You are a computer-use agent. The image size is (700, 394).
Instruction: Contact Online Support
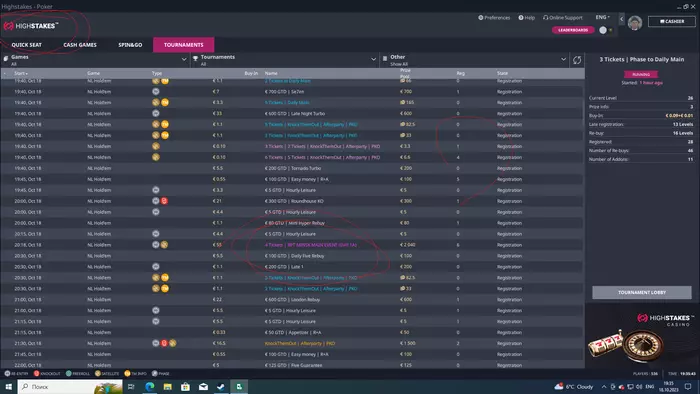point(562,17)
